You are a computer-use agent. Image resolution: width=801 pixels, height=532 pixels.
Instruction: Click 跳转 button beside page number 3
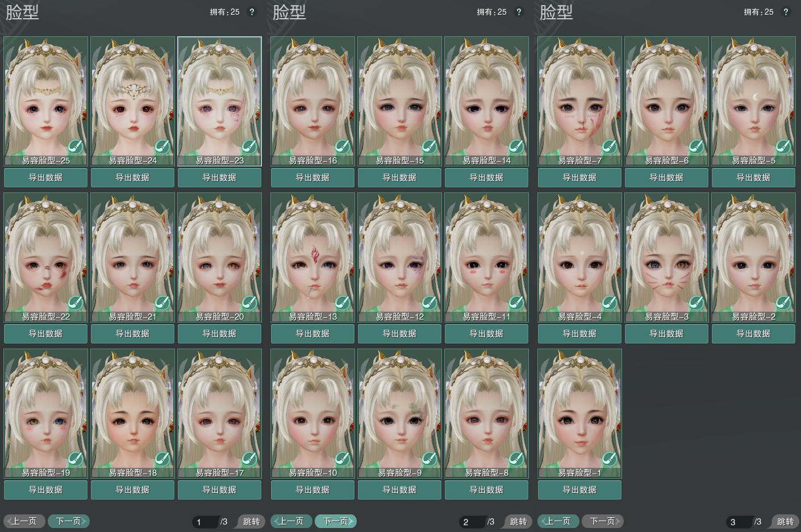click(x=785, y=522)
